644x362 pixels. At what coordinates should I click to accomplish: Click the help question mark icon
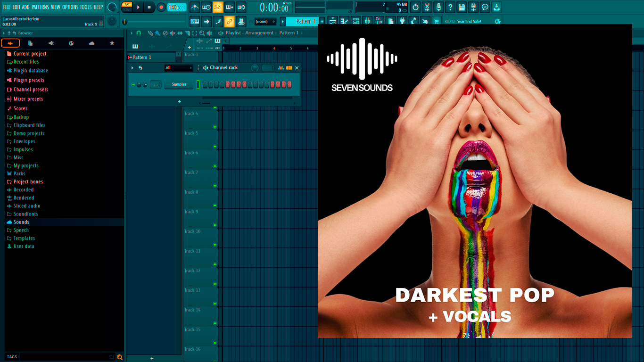tap(450, 7)
